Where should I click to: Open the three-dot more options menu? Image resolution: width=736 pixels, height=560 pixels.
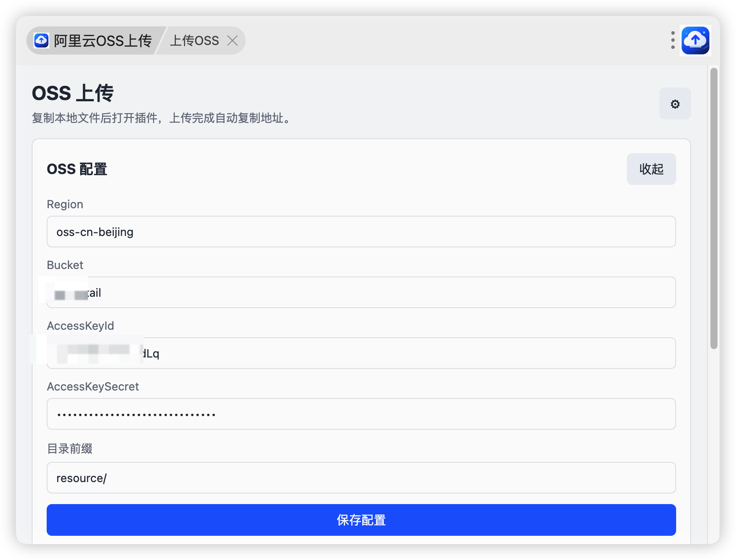(x=673, y=40)
